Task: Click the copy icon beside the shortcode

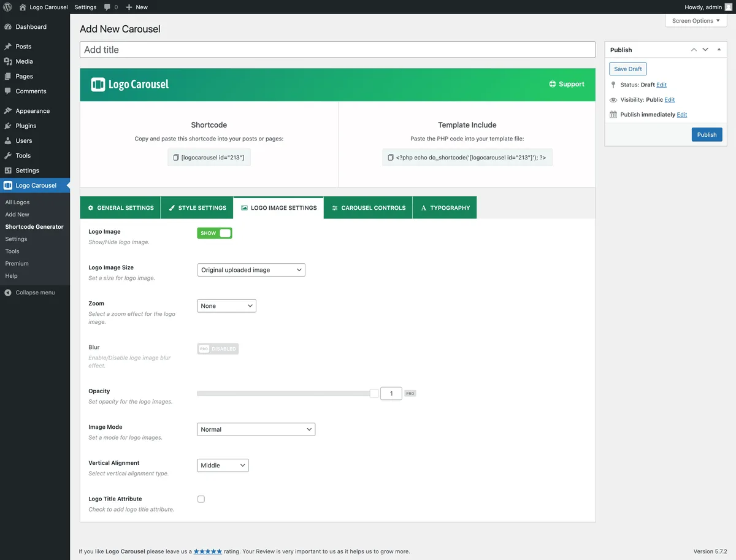Action: click(176, 158)
